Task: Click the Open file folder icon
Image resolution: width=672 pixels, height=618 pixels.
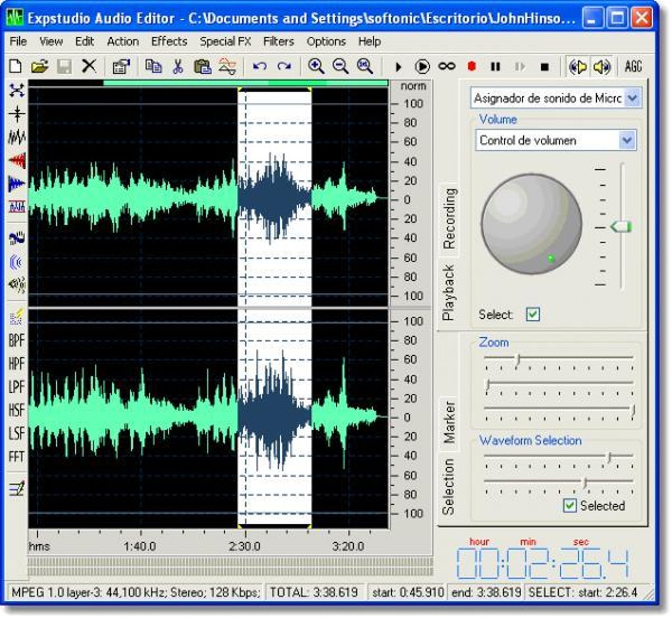Action: point(40,67)
